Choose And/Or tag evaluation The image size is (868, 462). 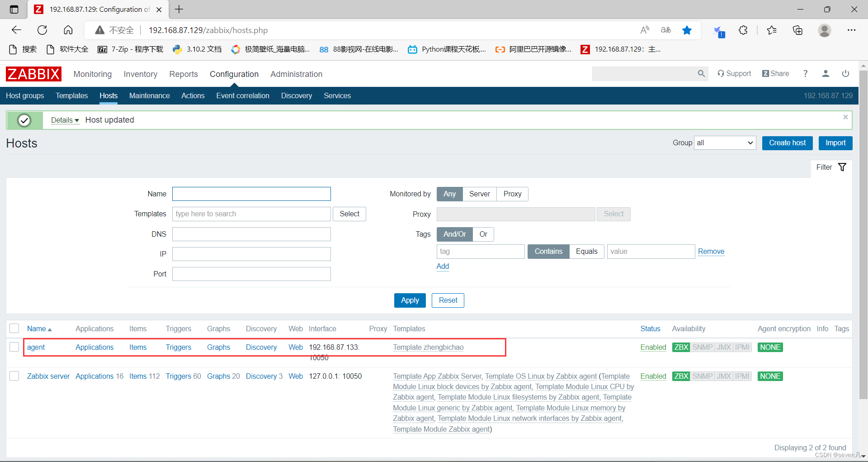(x=454, y=234)
